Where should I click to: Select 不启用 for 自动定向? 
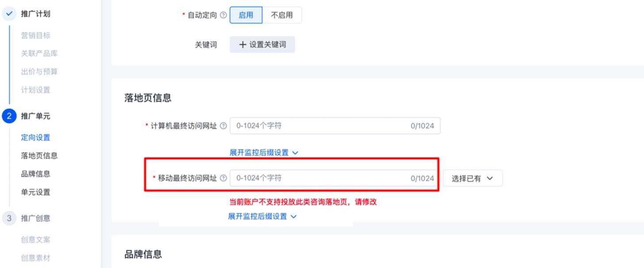282,15
